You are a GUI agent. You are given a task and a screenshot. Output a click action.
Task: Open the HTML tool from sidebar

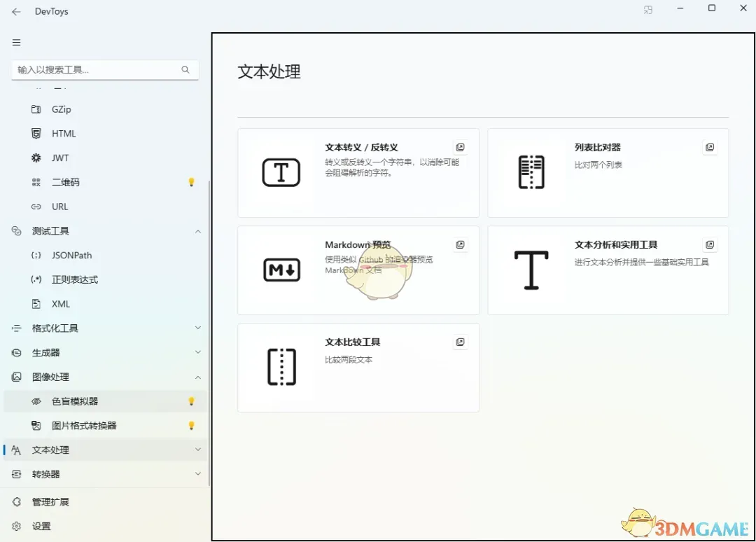36,133
